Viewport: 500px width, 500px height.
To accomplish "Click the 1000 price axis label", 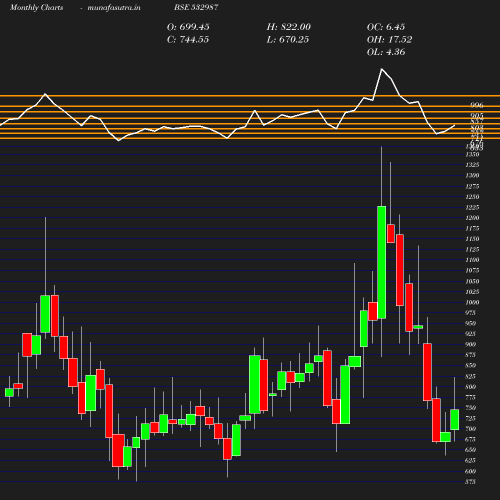I will tap(472, 302).
